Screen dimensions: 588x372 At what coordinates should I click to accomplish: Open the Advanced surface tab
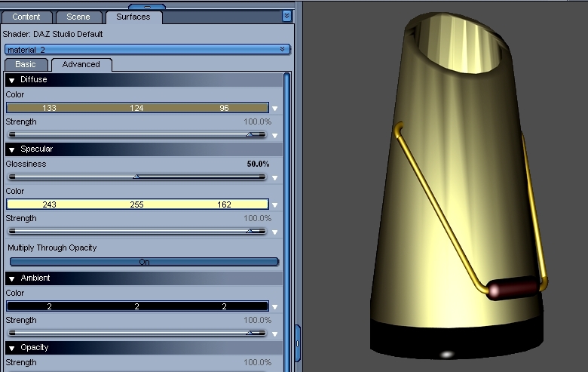[x=81, y=64]
